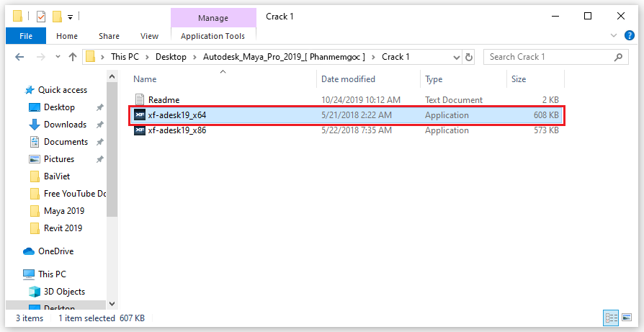Go back with the left arrow
This screenshot has width=644, height=332.
[x=19, y=57]
